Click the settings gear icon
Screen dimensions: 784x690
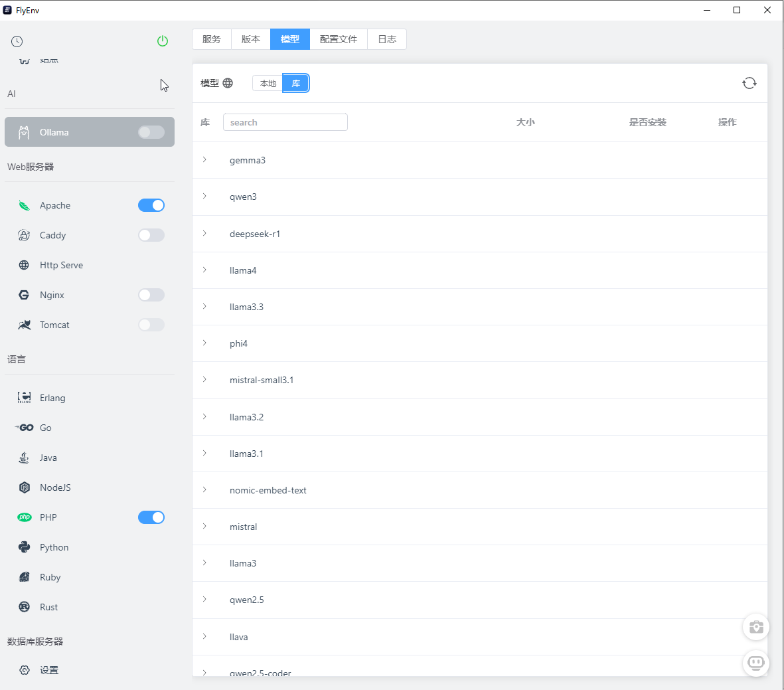pos(24,670)
